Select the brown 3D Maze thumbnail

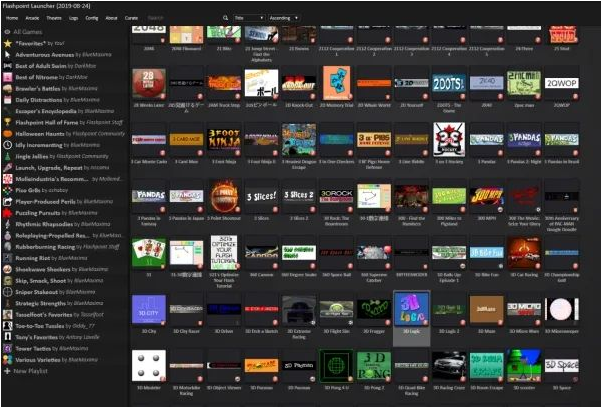[x=486, y=309]
